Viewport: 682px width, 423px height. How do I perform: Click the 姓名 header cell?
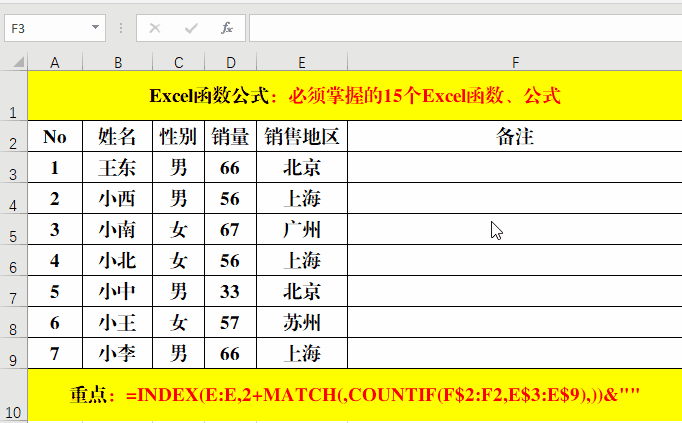click(117, 137)
